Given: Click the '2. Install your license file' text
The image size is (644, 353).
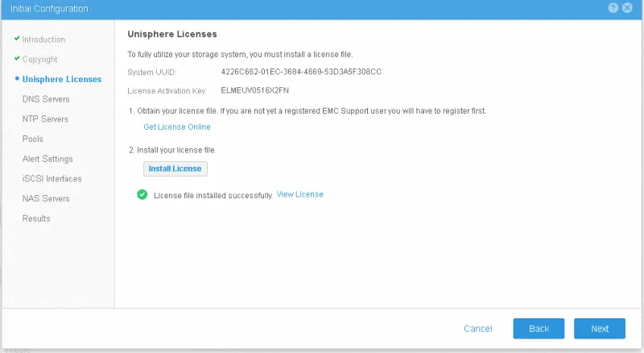Looking at the screenshot, I should pos(172,150).
